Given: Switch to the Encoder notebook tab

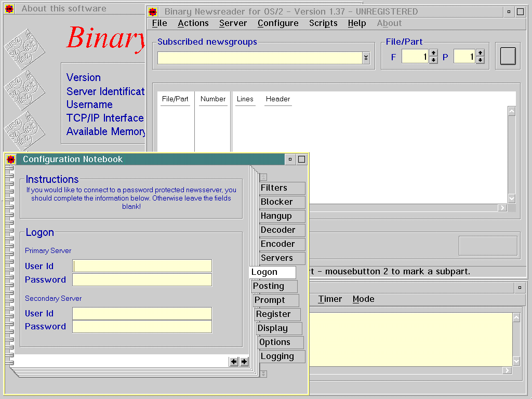Looking at the screenshot, I should pyautogui.click(x=282, y=244).
